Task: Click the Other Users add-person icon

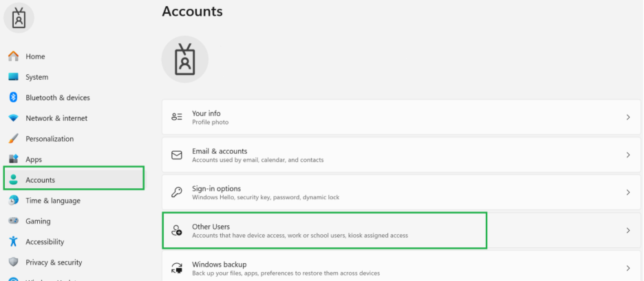Action: pos(177,230)
